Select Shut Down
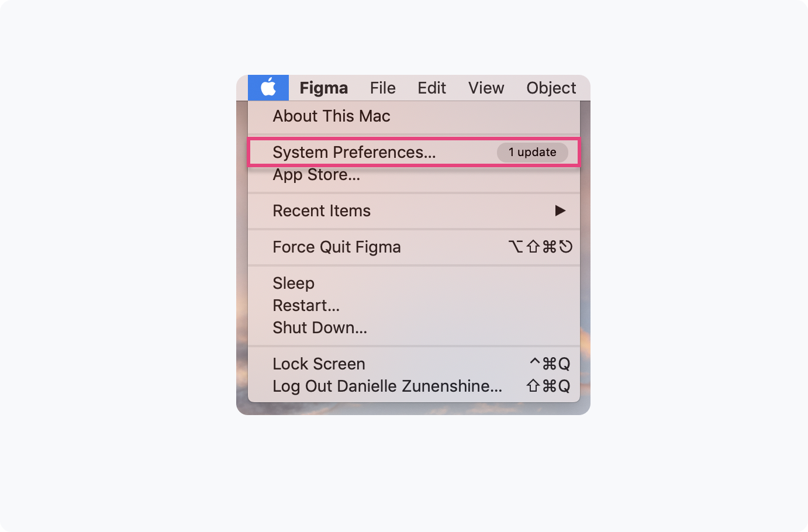Screen dimensions: 808x532 click(320, 327)
